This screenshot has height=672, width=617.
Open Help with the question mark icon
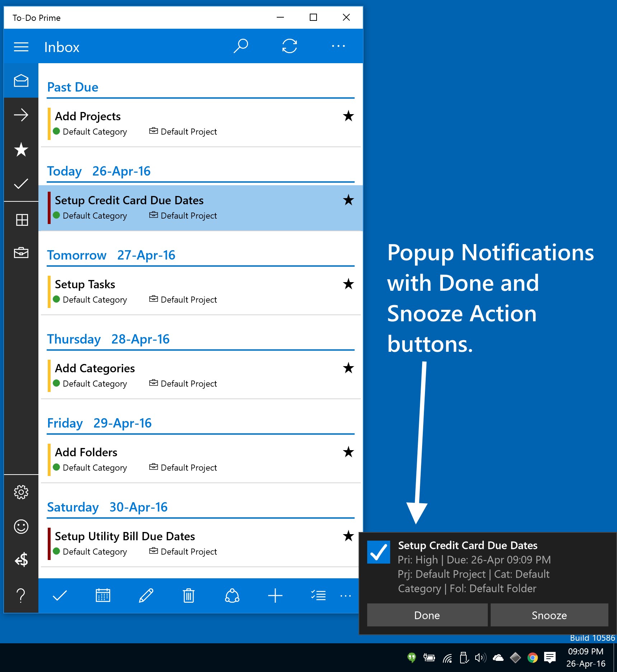pyautogui.click(x=21, y=596)
